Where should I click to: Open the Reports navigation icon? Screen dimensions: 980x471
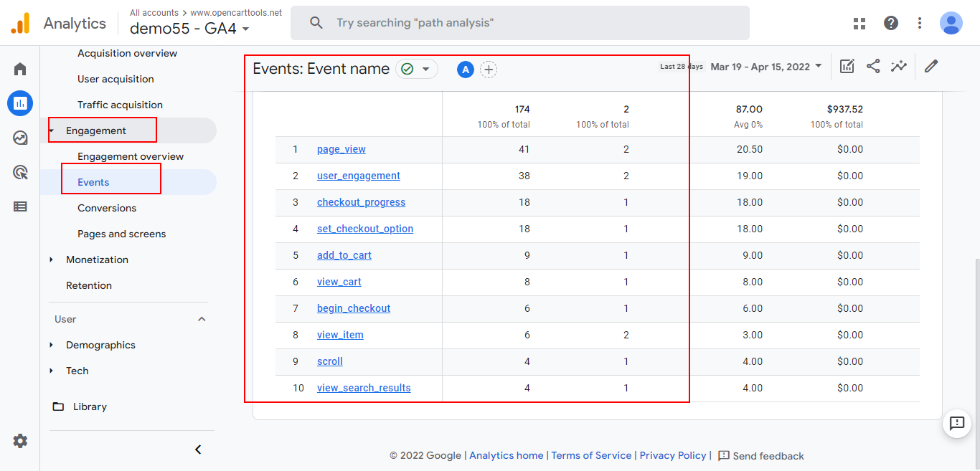[x=19, y=103]
